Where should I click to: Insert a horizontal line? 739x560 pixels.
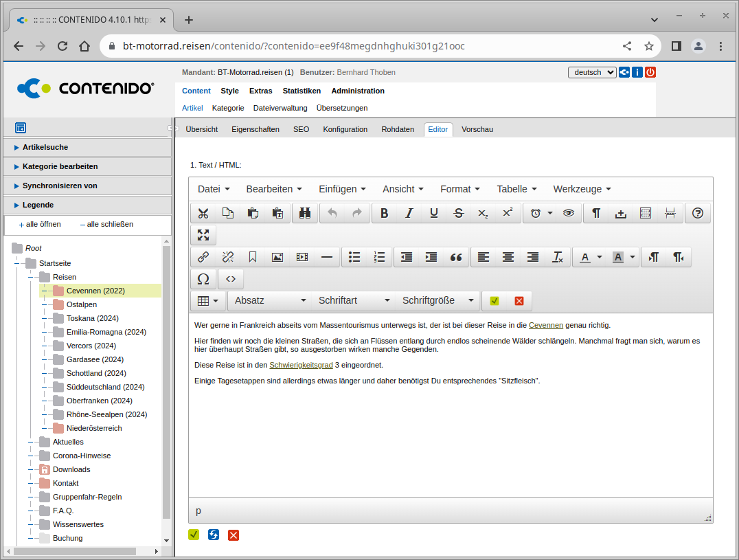tap(327, 257)
